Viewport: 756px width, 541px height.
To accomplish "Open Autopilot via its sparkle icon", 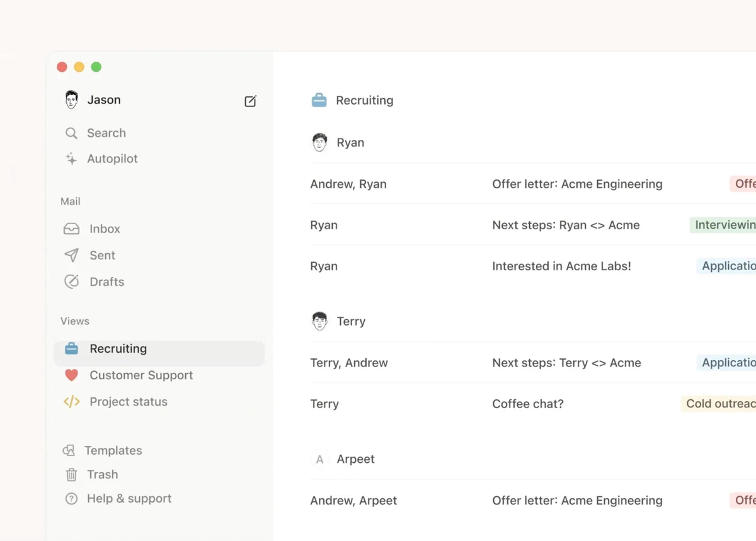I will click(71, 159).
